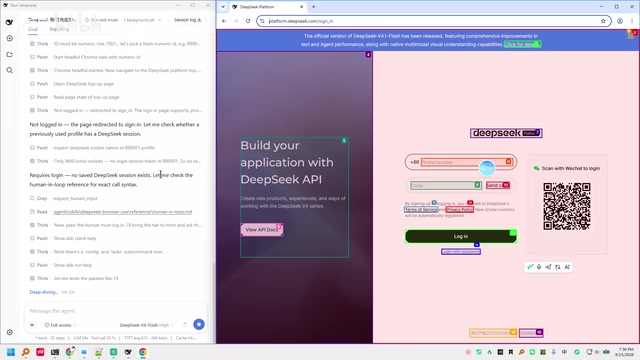Expand Pwsh step 'Read page state of top-up page'
The image size is (640, 360).
point(75,97)
